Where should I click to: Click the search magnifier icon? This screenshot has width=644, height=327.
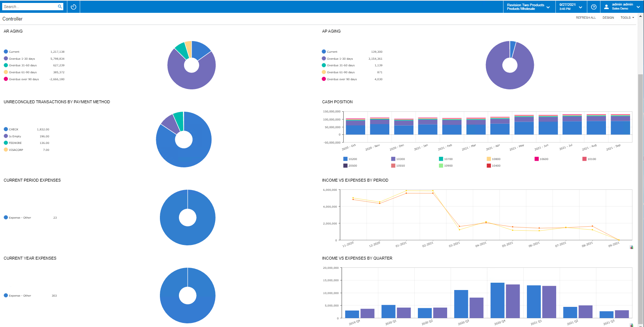[60, 7]
